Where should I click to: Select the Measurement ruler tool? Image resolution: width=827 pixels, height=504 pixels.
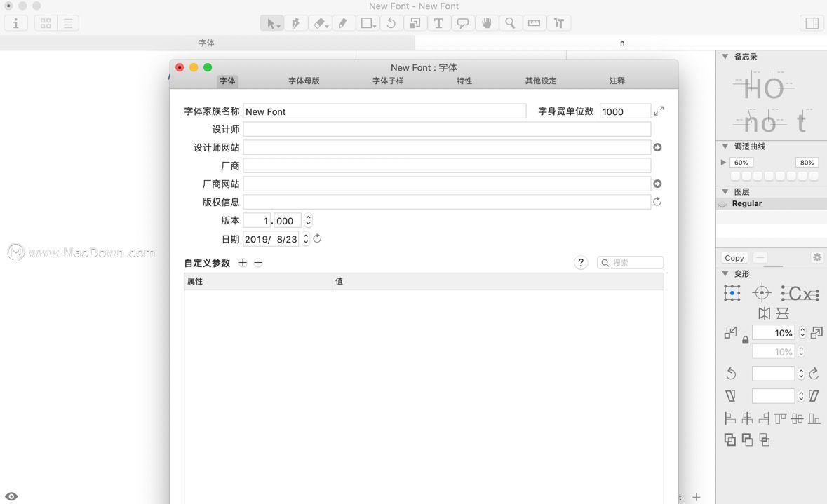534,22
